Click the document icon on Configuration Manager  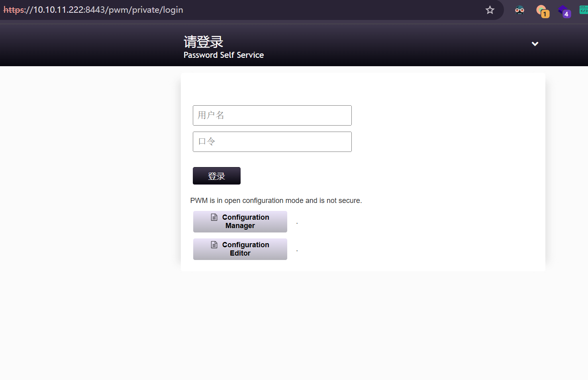coord(214,217)
